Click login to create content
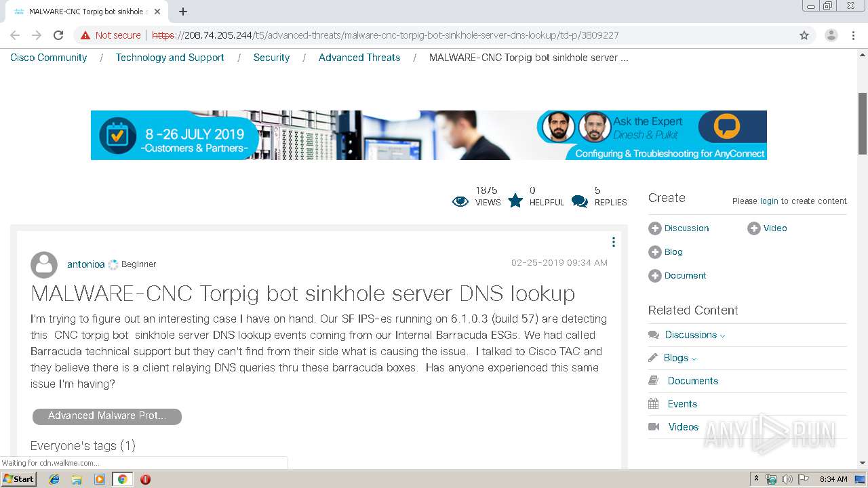This screenshot has width=868, height=488. pyautogui.click(x=769, y=201)
